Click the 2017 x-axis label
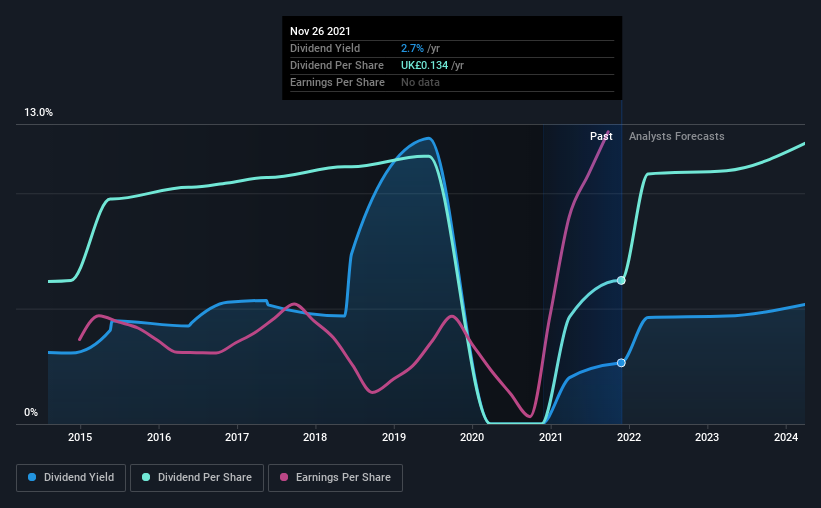The width and height of the screenshot is (821, 508). (237, 437)
